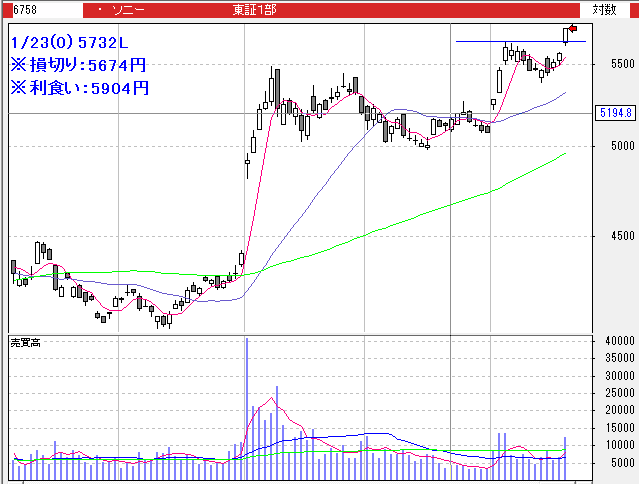
Task: Click the current price tag 5194.8
Action: 614,113
